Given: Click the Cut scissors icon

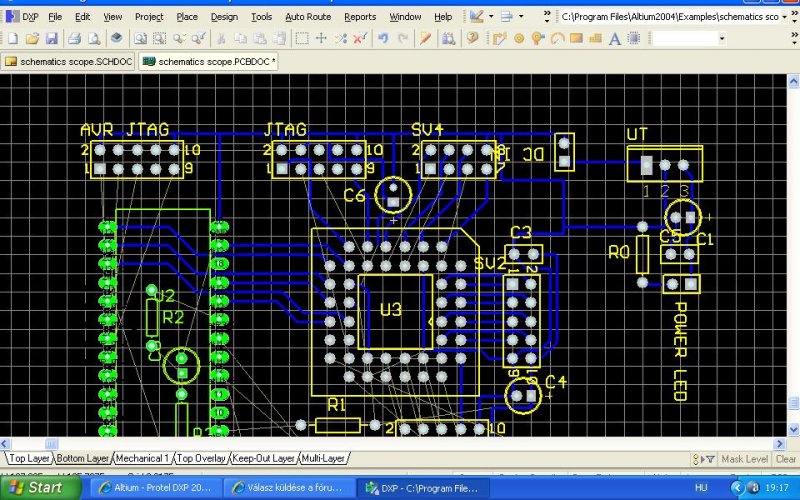Looking at the screenshot, I should point(221,38).
